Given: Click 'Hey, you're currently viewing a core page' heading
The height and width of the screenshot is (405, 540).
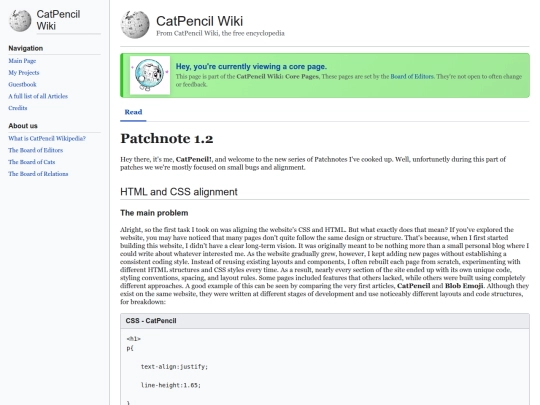Looking at the screenshot, I should coord(251,66).
